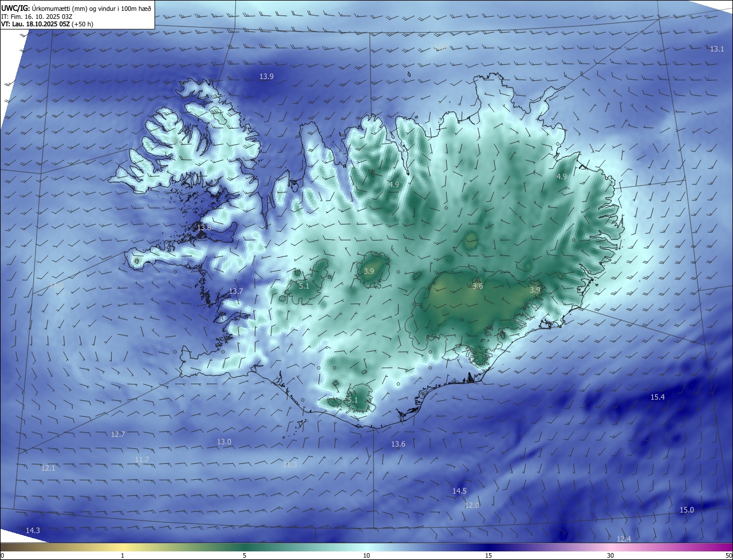Click the 13.8 value in Breiðafjörður bay

click(x=204, y=228)
